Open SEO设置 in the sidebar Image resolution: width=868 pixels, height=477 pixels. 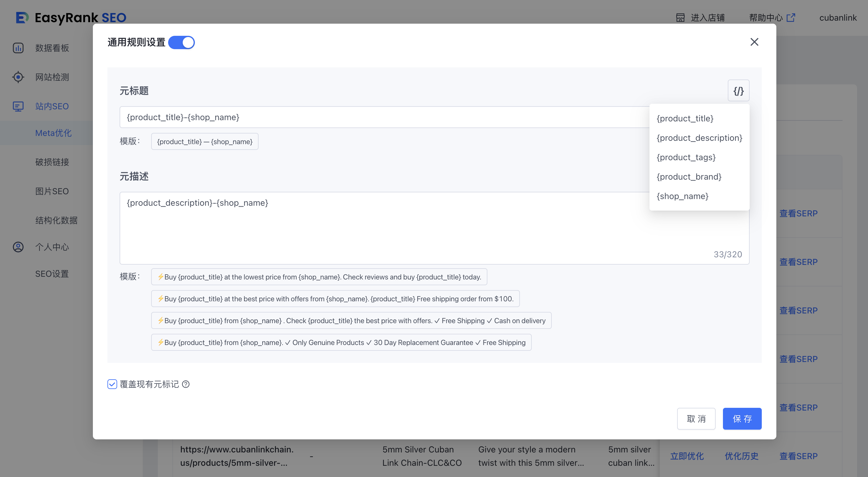tap(52, 274)
